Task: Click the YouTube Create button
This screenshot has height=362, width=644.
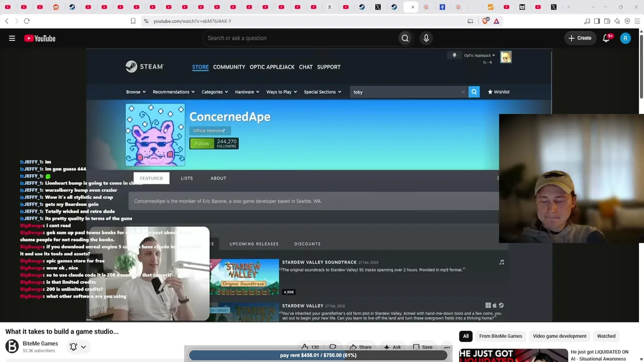Action: click(580, 38)
